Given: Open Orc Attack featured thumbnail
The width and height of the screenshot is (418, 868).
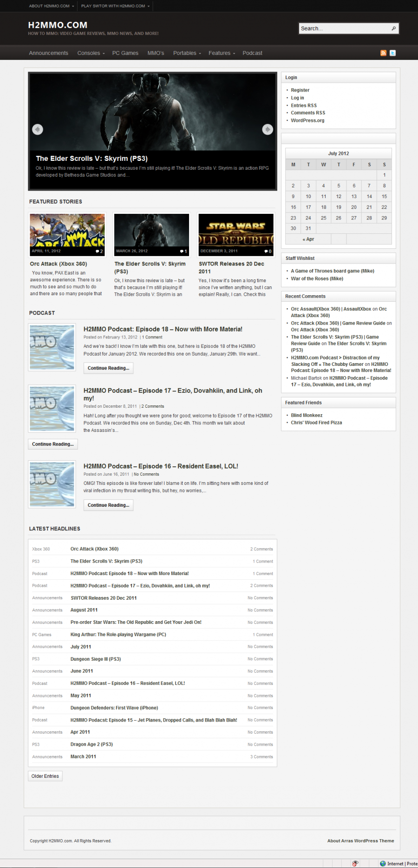Looking at the screenshot, I should (x=67, y=235).
